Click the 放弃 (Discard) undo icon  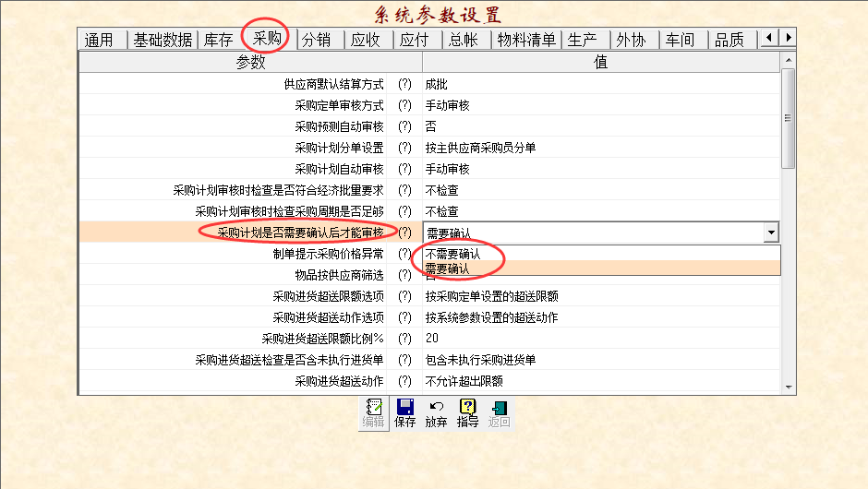436,413
